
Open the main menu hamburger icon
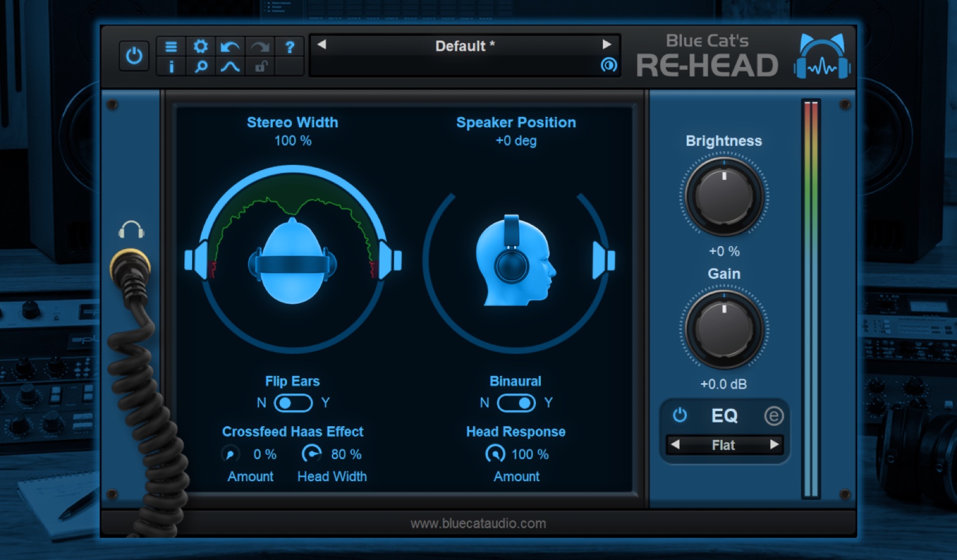pyautogui.click(x=171, y=47)
